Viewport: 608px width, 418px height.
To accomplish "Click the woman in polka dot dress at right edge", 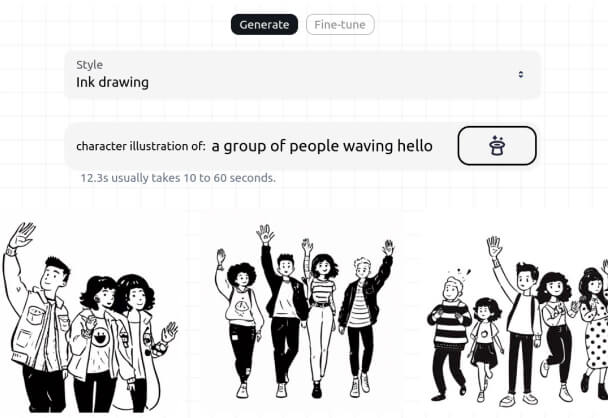I will [593, 325].
